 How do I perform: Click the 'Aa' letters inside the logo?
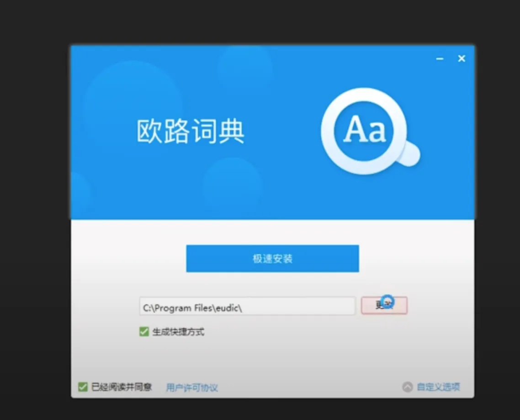[x=364, y=130]
